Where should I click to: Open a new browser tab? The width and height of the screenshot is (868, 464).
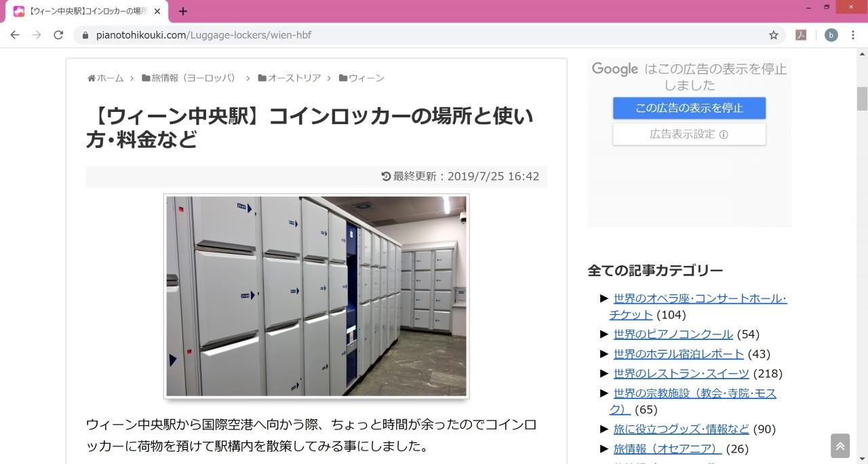click(183, 11)
